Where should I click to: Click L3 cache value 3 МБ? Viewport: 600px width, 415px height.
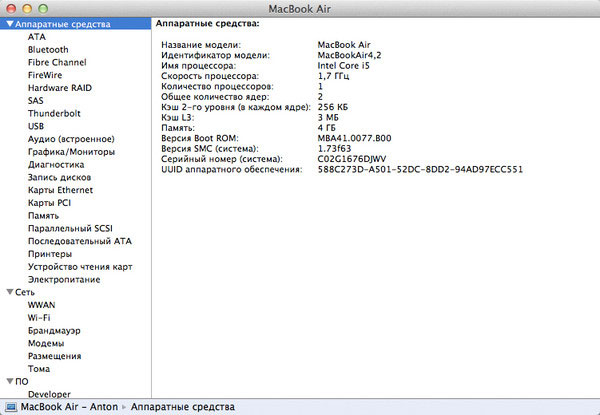pos(328,117)
